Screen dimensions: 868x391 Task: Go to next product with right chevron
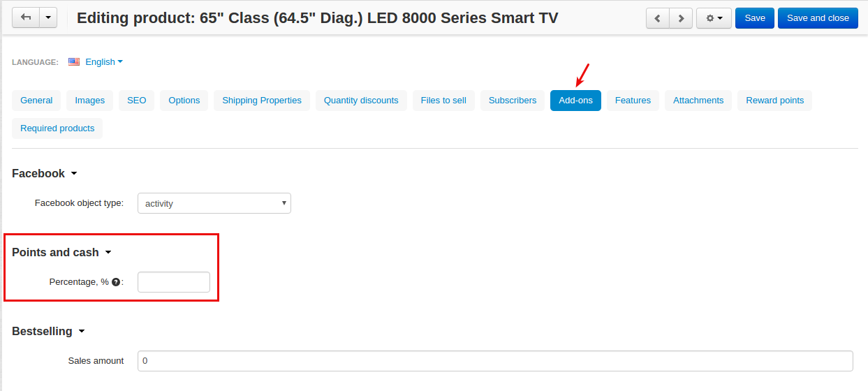[x=681, y=18]
